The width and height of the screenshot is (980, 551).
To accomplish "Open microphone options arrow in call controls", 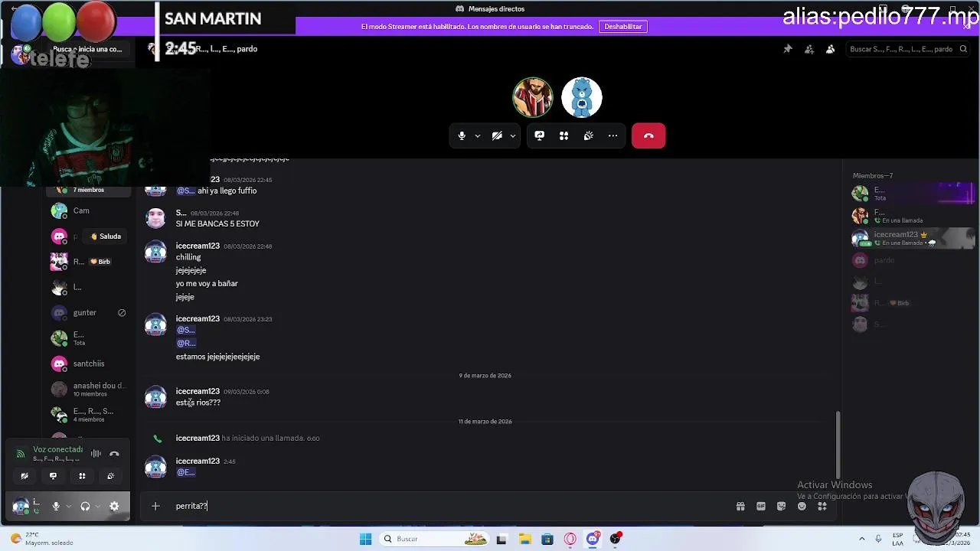I will coord(477,136).
